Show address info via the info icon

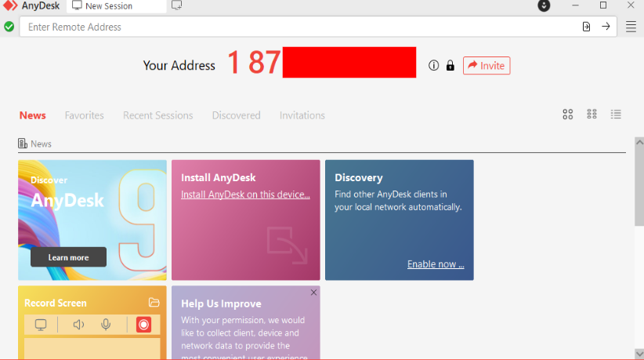(x=434, y=65)
